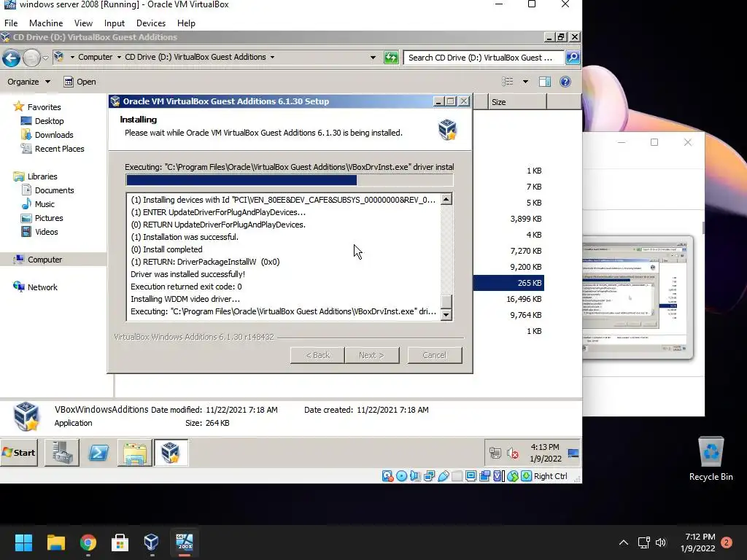Click the guest muted speaker tray icon
Screen dimensions: 747x560
coord(513,453)
